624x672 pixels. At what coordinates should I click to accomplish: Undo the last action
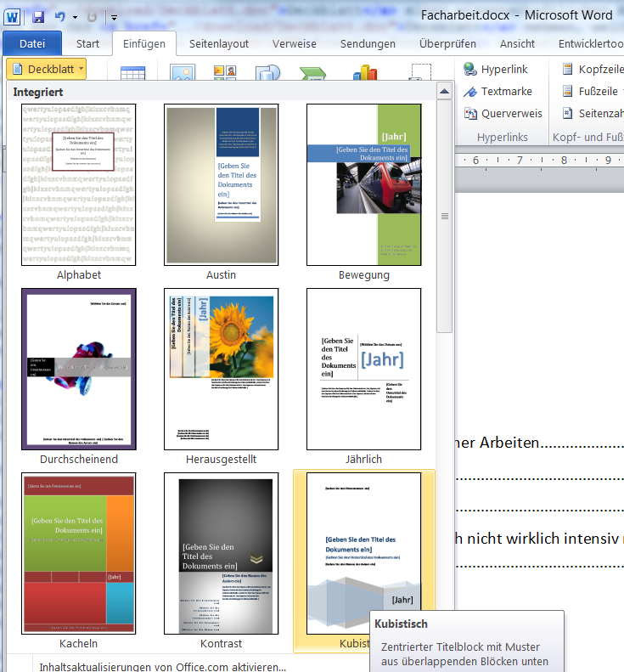tap(60, 17)
